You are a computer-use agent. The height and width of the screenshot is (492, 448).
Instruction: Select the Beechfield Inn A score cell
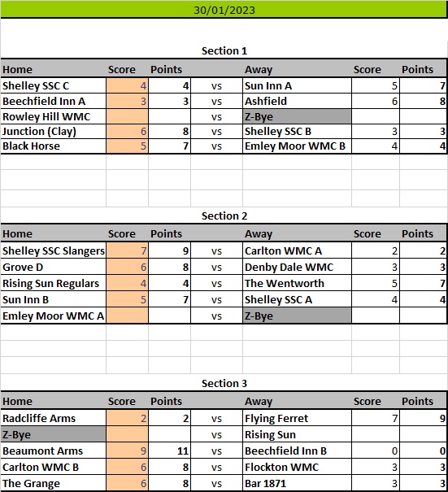(127, 101)
